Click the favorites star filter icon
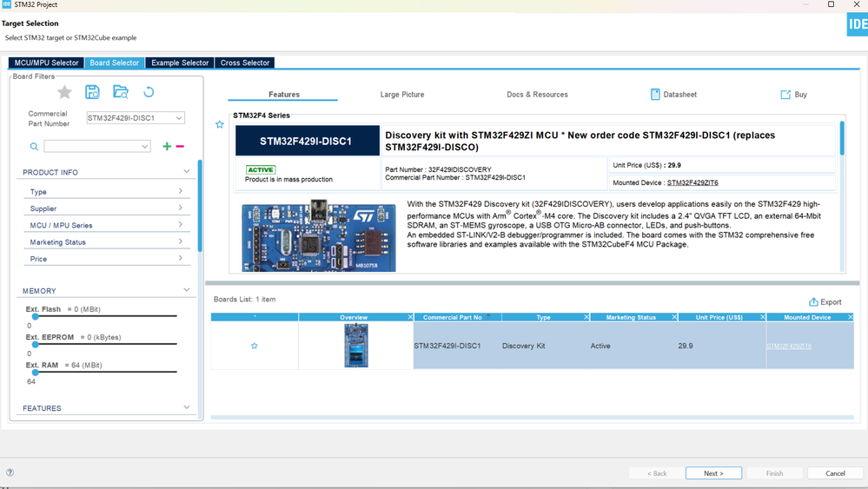The height and width of the screenshot is (489, 868). [x=65, y=92]
